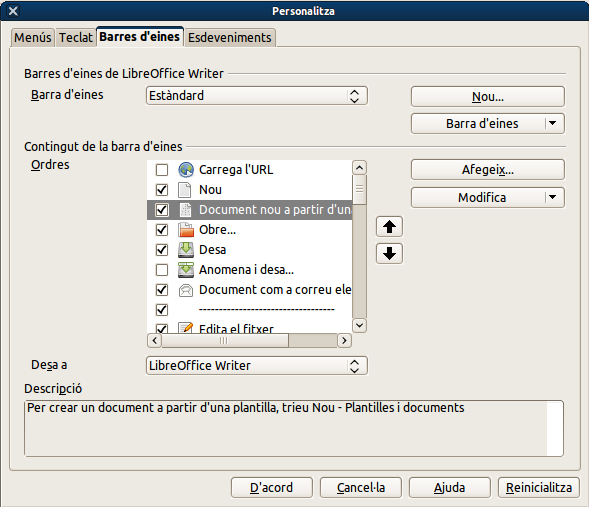589x507 pixels.
Task: Select the Obre... row text
Action: tap(217, 229)
